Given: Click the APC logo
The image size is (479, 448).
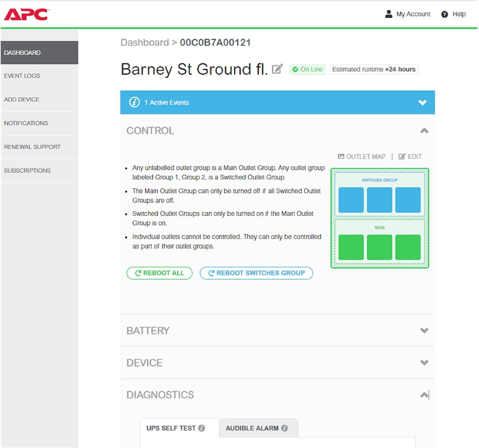Looking at the screenshot, I should tap(26, 14).
